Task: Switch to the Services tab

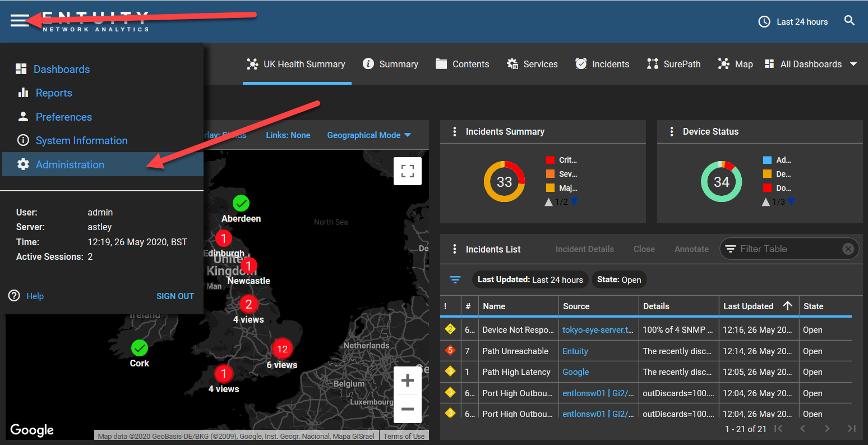Action: (532, 64)
